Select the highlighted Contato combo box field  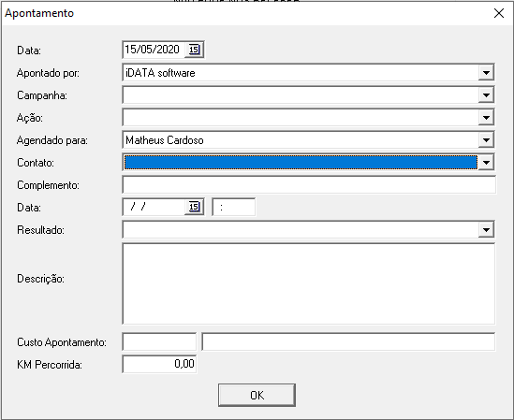tap(301, 163)
